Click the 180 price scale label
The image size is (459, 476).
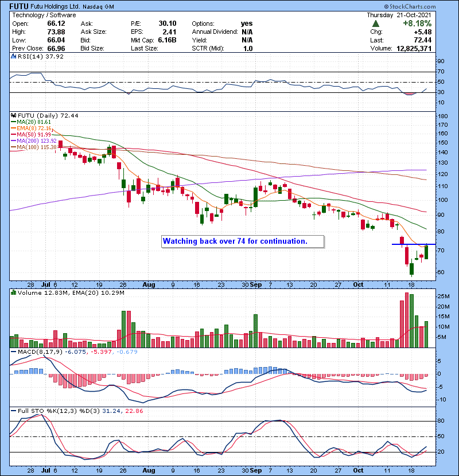[443, 116]
